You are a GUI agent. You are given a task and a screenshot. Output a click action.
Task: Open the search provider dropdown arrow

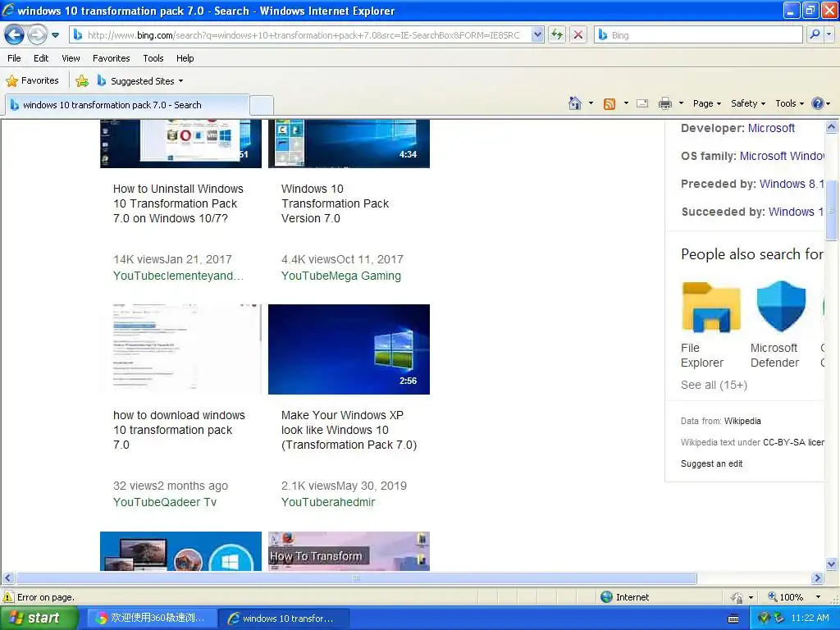829,34
